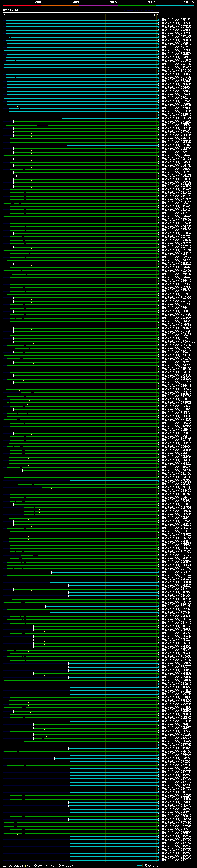The width and height of the screenshot is (197, 868).
Task: Click the white query sequence bar
Action: click(x=81, y=12)
